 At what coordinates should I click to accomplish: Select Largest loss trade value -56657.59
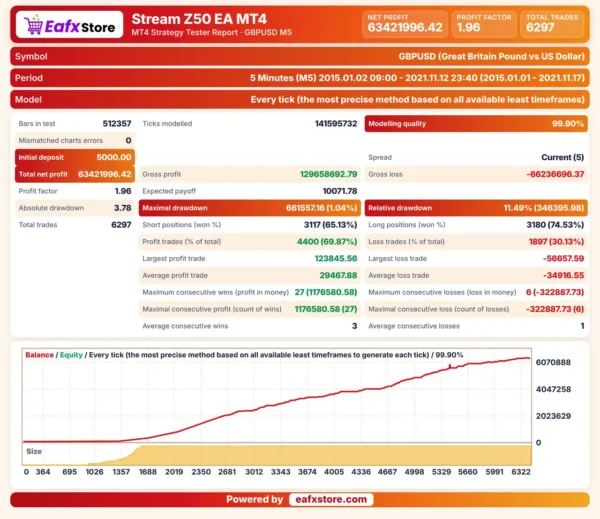pyautogui.click(x=563, y=258)
